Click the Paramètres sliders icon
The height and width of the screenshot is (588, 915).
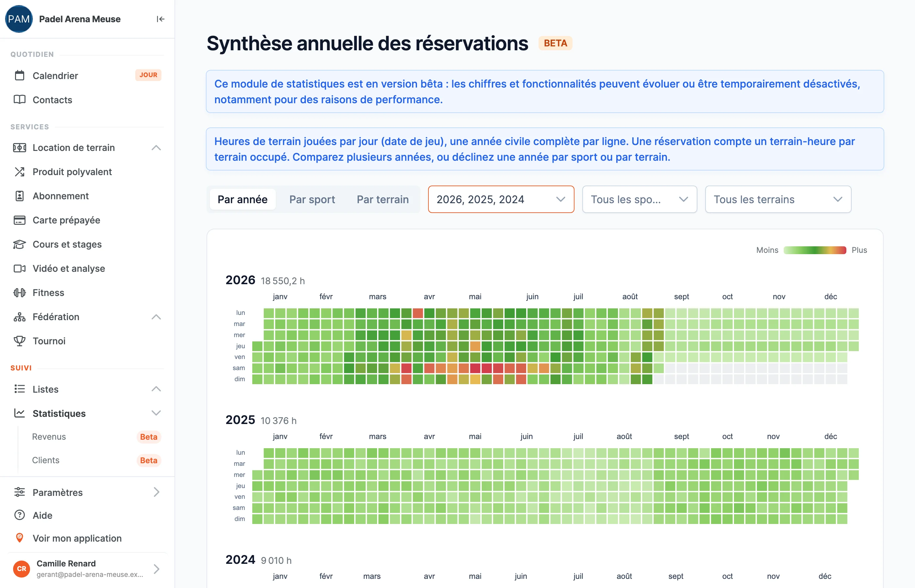coord(20,492)
